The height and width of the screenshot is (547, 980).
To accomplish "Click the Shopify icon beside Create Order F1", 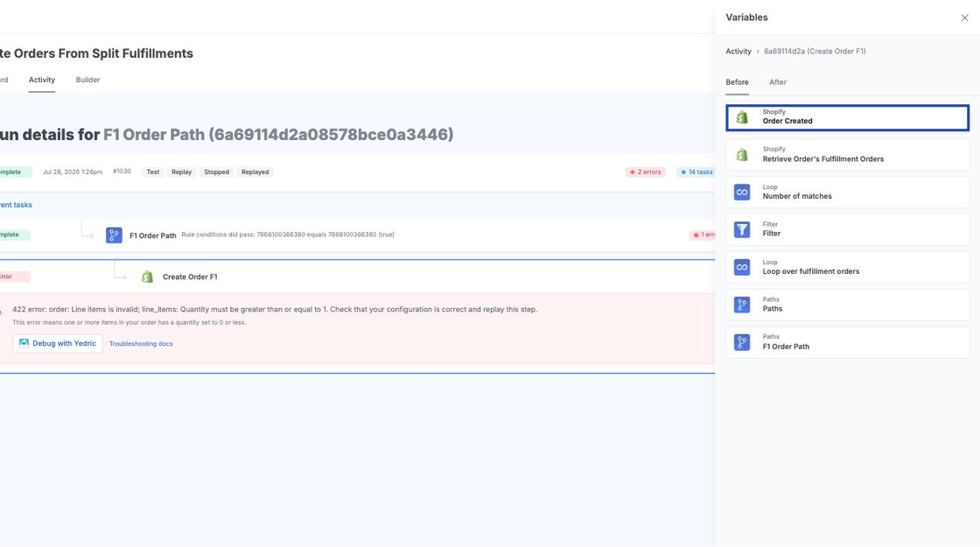I will (148, 277).
